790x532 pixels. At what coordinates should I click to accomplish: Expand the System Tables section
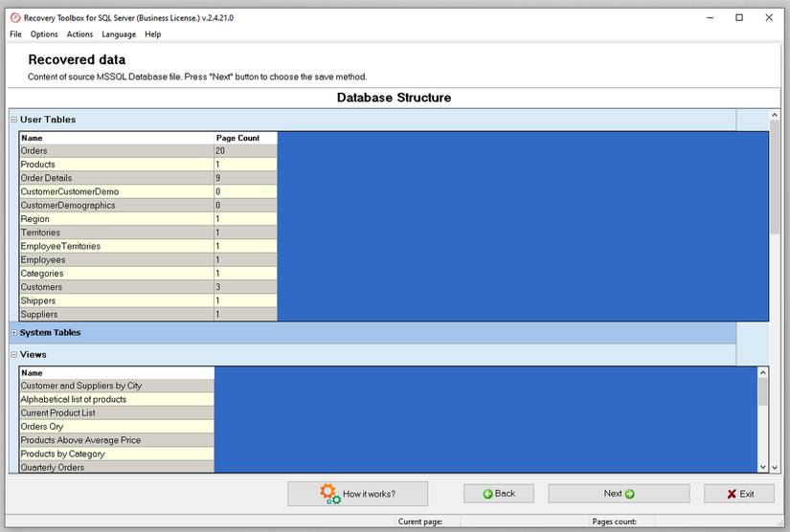[14, 333]
